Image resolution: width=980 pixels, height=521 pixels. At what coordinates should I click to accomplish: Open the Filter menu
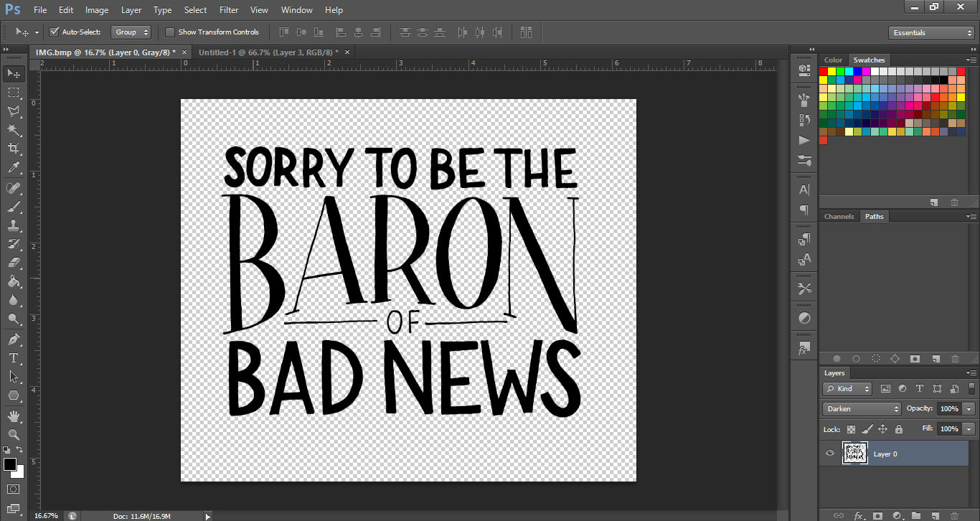[x=229, y=10]
